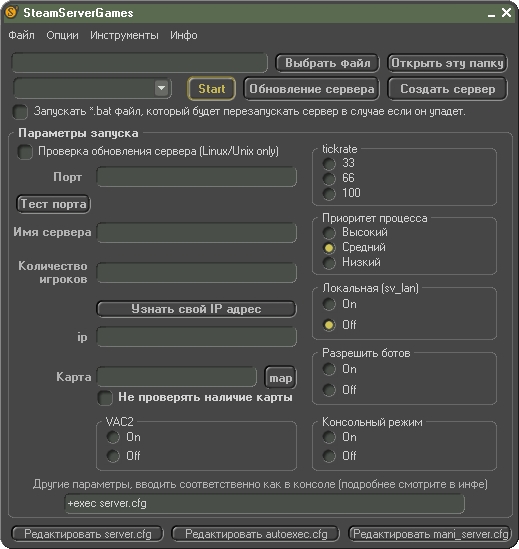Select Off for Разрешить ботов

329,390
